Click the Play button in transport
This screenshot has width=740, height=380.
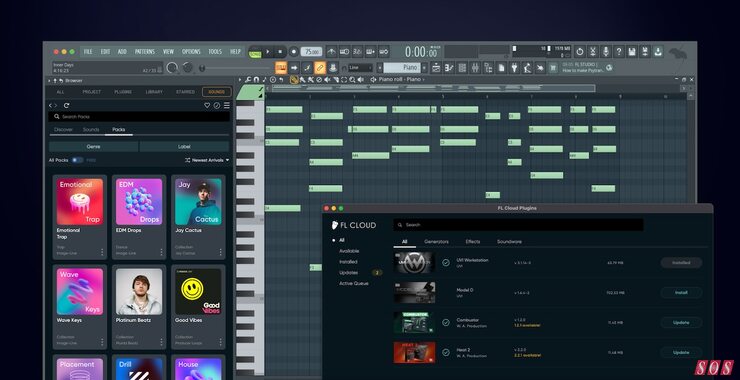click(268, 51)
